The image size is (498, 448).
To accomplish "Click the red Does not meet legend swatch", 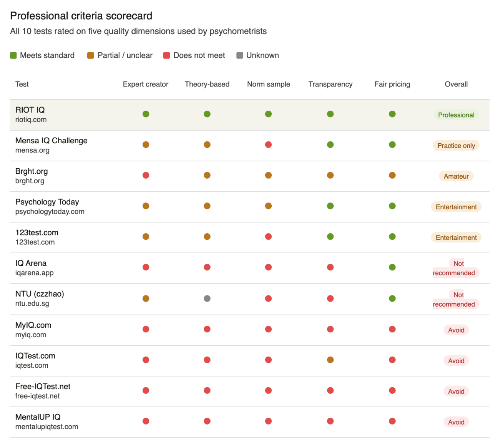I will coord(167,55).
